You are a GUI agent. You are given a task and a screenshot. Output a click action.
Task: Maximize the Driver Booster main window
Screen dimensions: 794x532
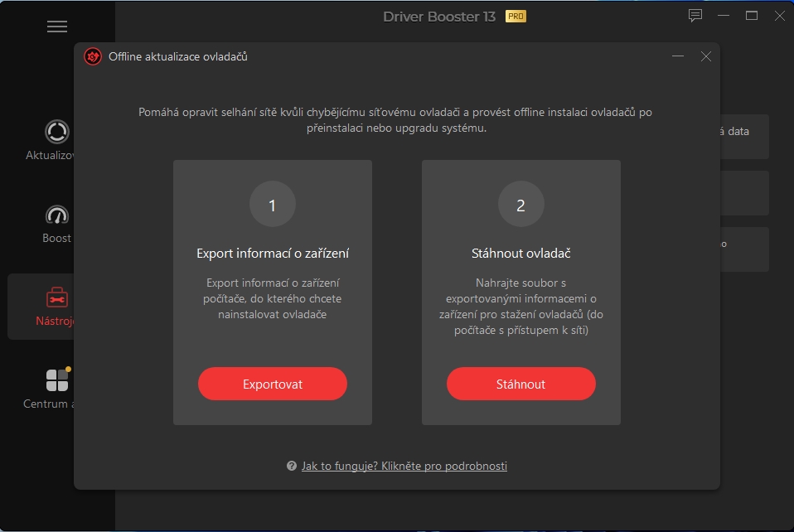tap(752, 16)
